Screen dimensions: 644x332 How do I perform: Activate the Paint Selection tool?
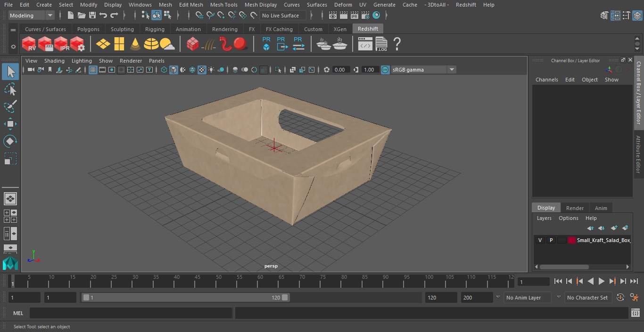coord(10,106)
